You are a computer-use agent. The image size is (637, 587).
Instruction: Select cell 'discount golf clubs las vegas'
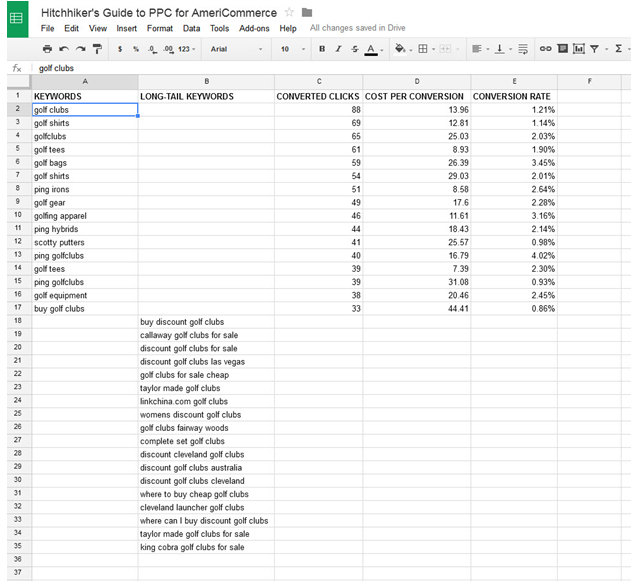click(206, 362)
